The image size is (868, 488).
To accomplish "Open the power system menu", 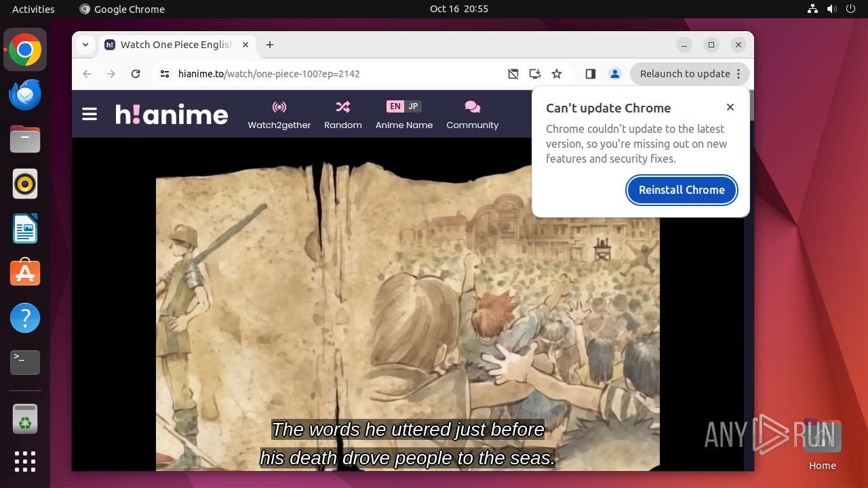I will point(851,9).
